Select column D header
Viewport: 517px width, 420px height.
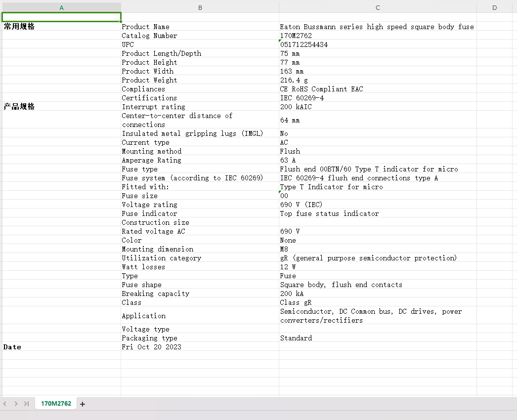495,7
